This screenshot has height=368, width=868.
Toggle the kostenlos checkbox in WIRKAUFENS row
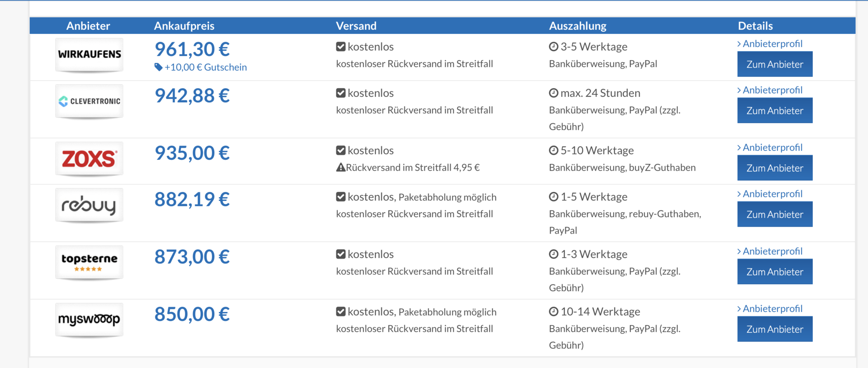coord(341,47)
